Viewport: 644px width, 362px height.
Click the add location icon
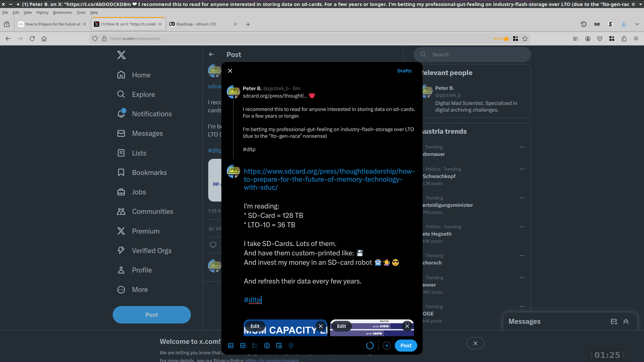click(x=291, y=346)
